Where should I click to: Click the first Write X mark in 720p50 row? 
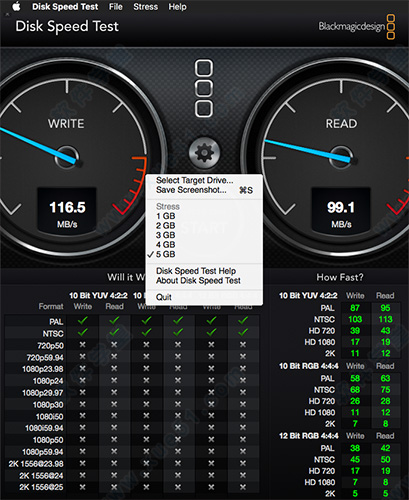coord(82,345)
